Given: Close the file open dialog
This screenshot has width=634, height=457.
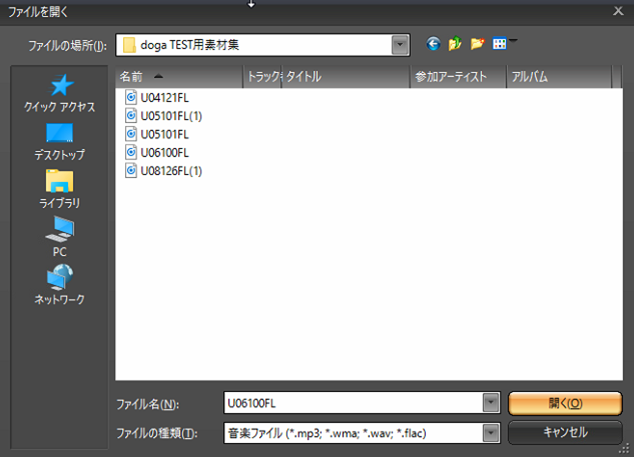Looking at the screenshot, I should click(x=618, y=11).
